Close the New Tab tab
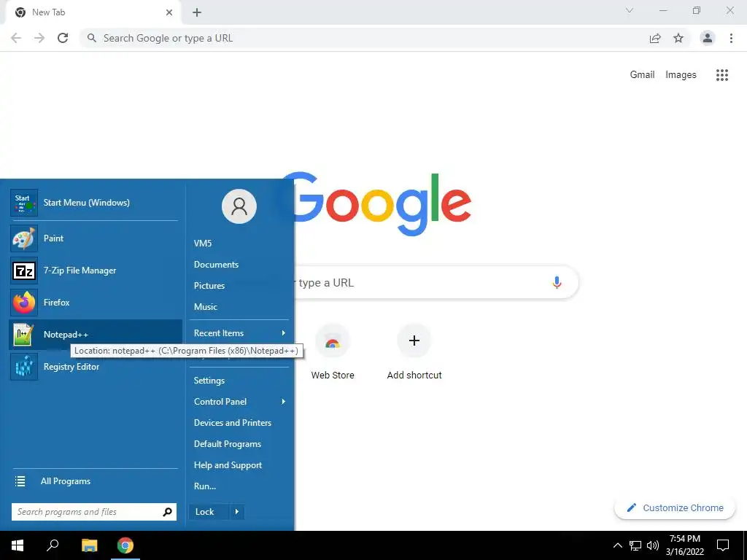747x560 pixels. tap(169, 12)
